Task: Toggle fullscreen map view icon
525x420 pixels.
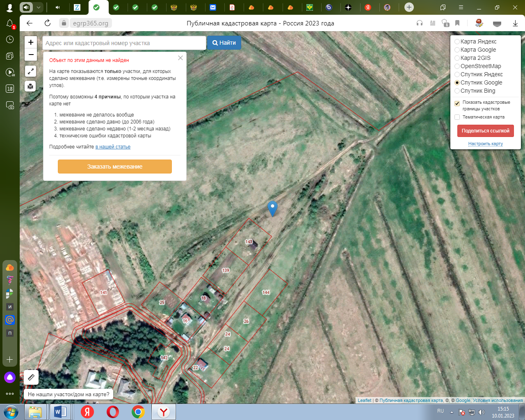Action: [31, 71]
